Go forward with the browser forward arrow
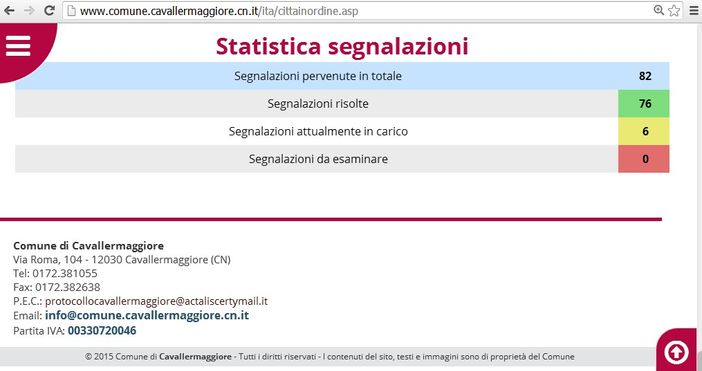The height and width of the screenshot is (371, 702). pyautogui.click(x=29, y=11)
